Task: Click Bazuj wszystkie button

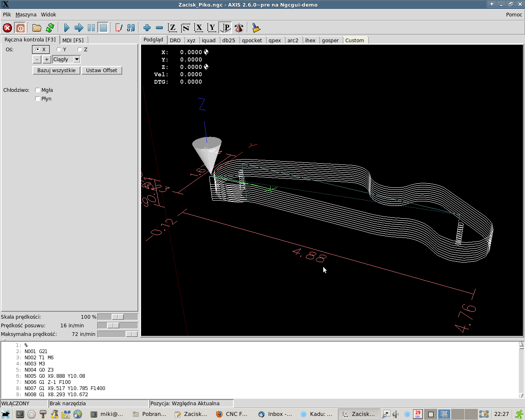Action: click(56, 71)
